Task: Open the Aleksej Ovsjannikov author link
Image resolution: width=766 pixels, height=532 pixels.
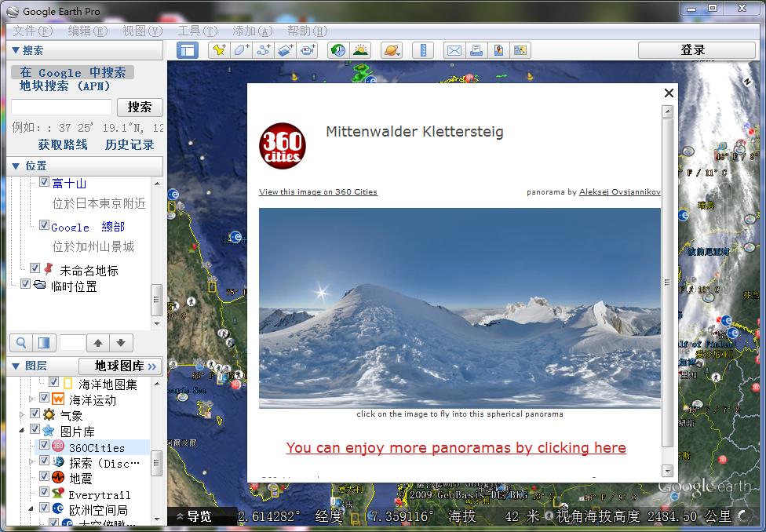Action: (x=619, y=192)
